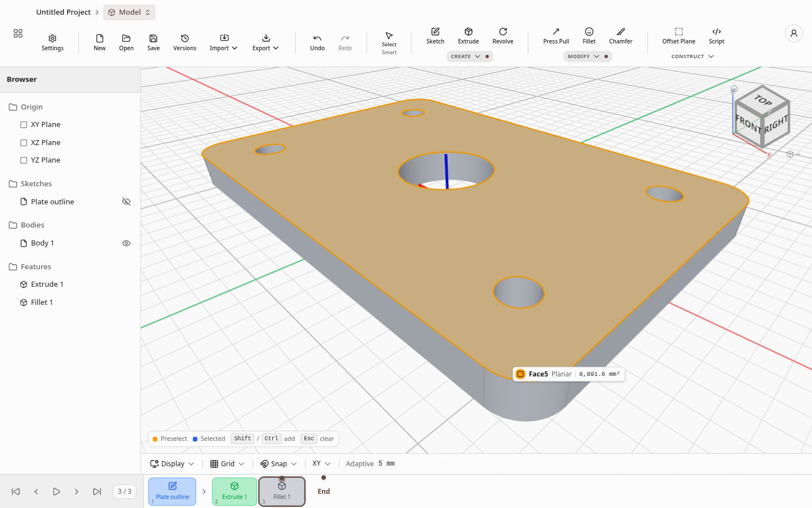Click Face5 Planar tooltip label
The image size is (812, 508).
(568, 374)
